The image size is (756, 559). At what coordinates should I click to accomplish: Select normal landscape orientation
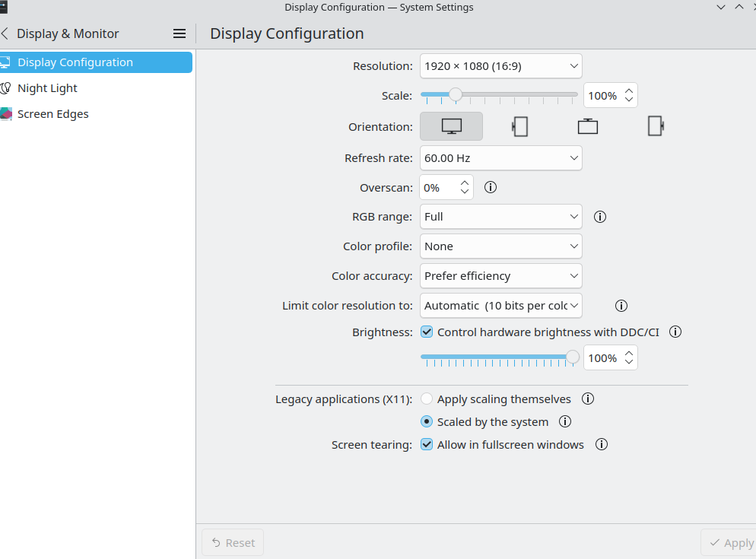pyautogui.click(x=451, y=126)
